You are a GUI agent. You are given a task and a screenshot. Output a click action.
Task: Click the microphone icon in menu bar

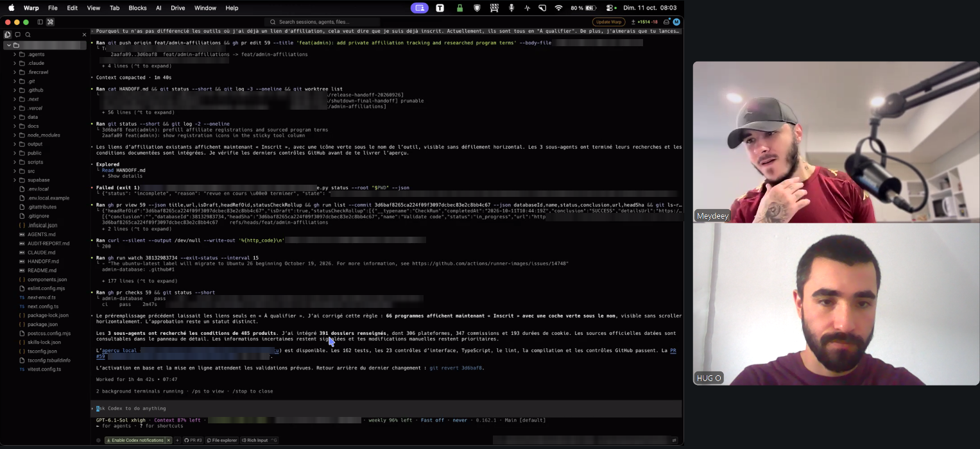(511, 8)
